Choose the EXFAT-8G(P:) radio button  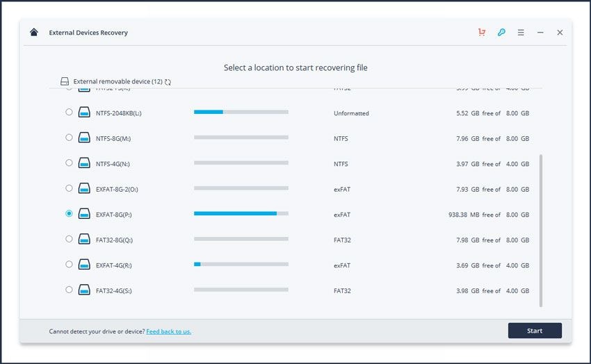(69, 214)
